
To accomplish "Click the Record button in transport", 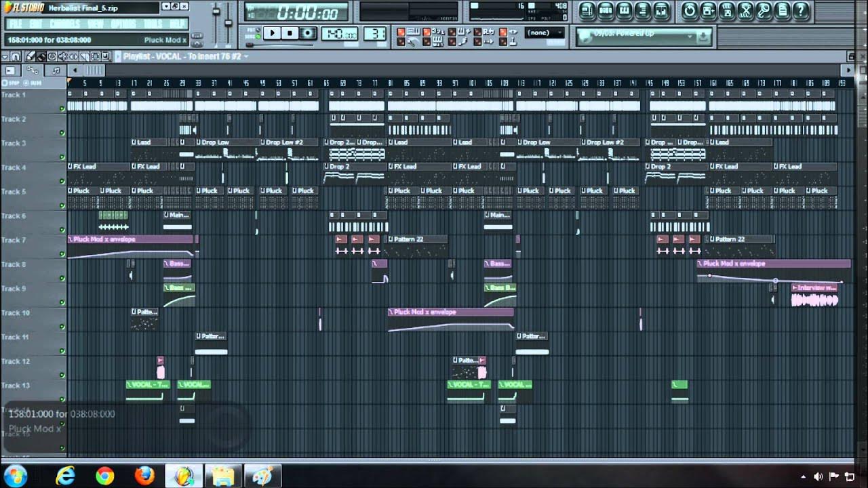I will coord(308,33).
